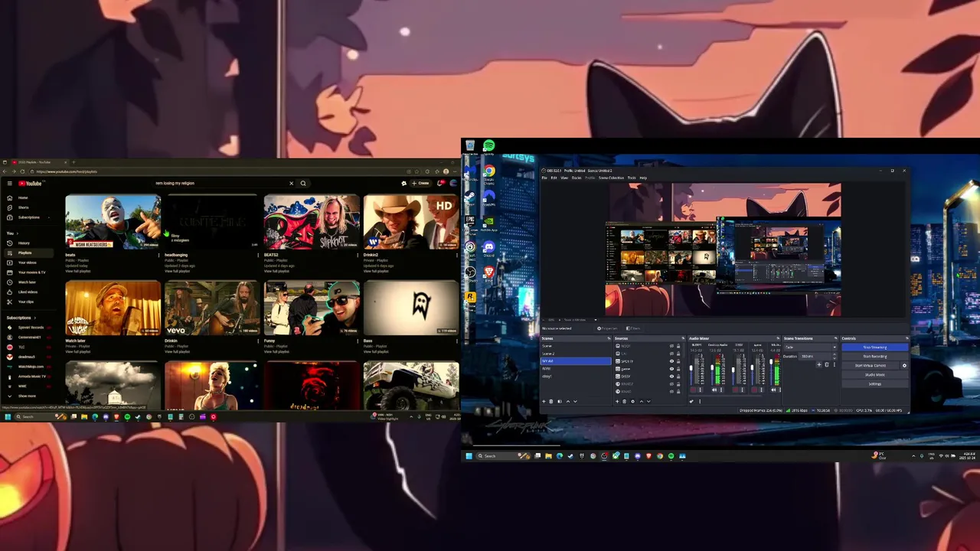Open the NVIDIA App desktop shortcut
The width and height of the screenshot is (980, 551).
(x=489, y=223)
